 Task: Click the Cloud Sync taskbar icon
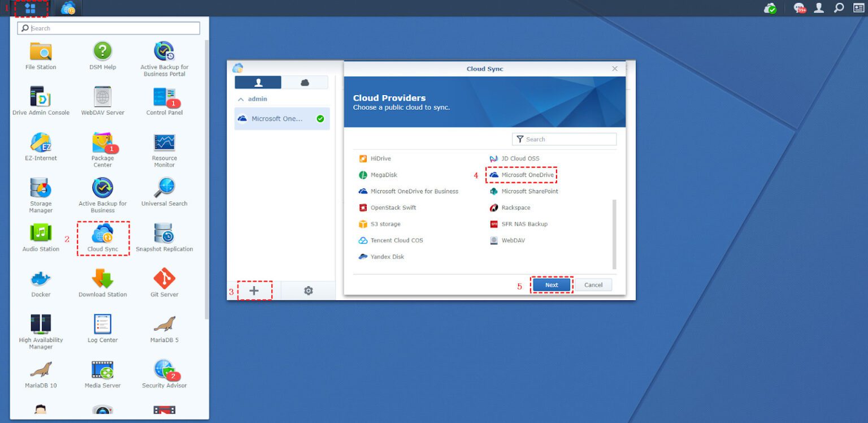tap(68, 8)
